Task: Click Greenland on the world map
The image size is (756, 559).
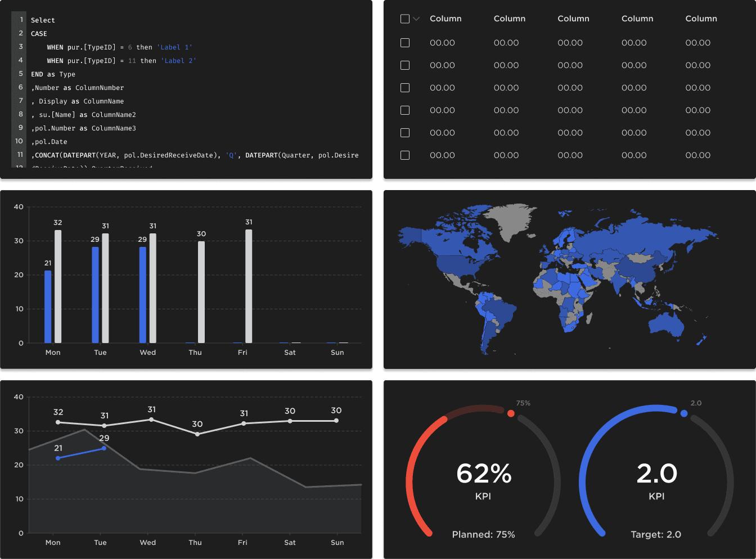Action: [x=509, y=219]
